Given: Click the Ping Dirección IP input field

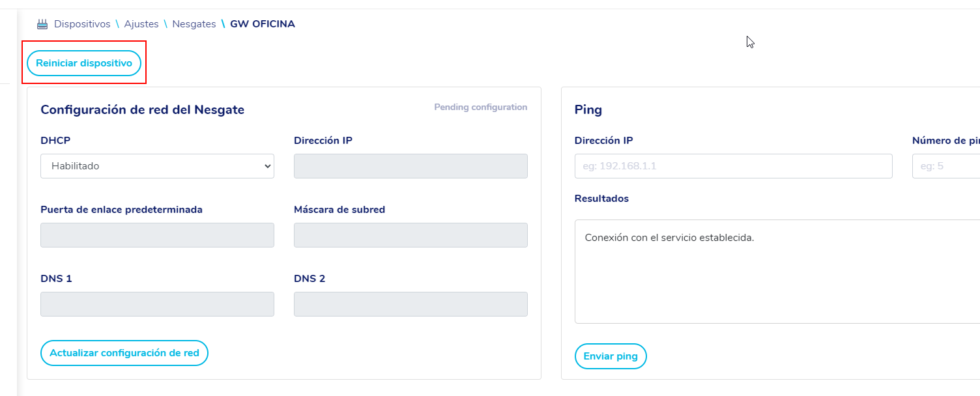Looking at the screenshot, I should [x=733, y=166].
